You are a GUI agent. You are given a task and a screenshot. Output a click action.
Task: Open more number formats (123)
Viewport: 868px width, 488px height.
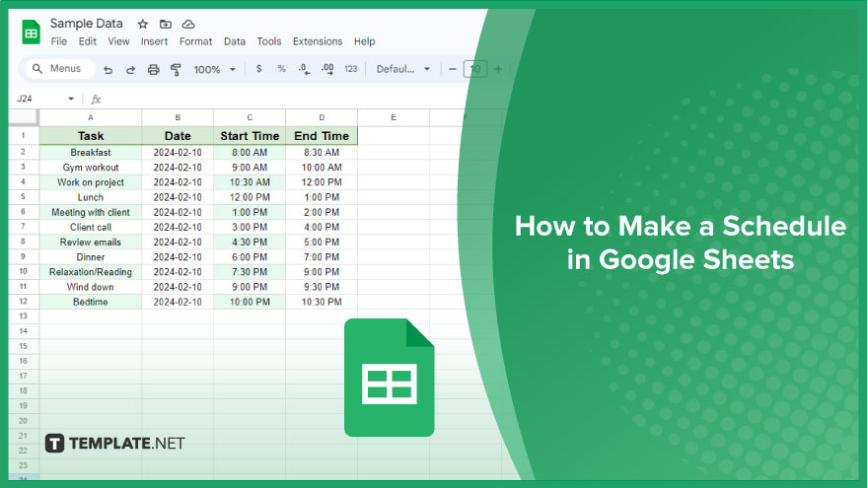coord(350,69)
